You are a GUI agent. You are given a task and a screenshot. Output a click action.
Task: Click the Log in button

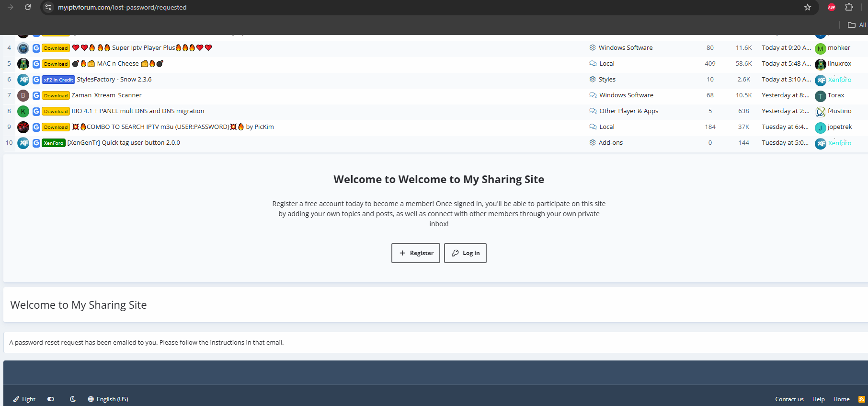465,253
